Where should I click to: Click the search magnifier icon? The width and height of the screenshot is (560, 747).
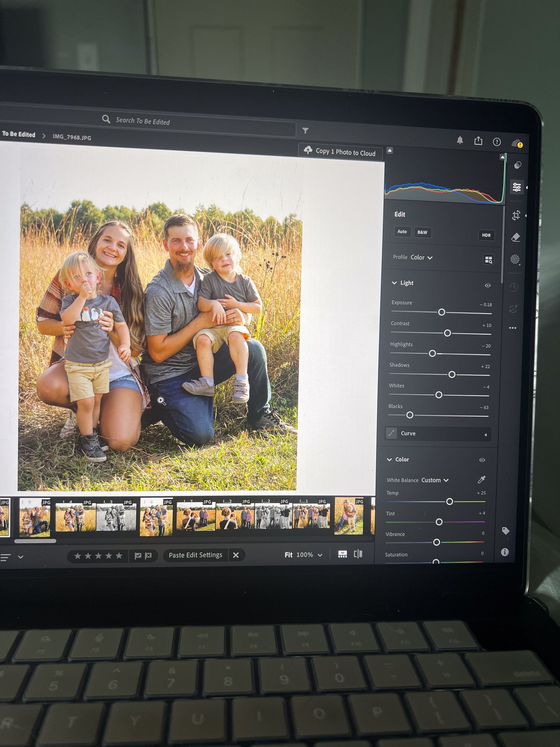coord(106,119)
